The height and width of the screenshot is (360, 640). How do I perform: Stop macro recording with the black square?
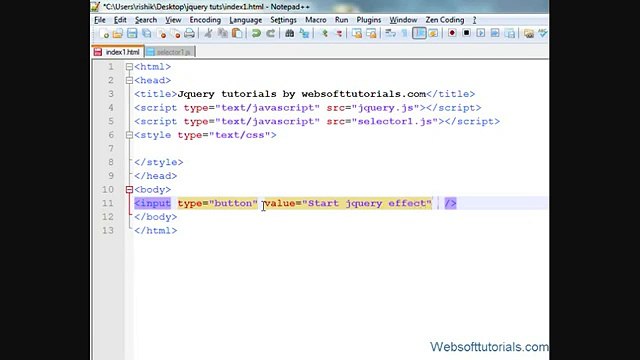(x=466, y=33)
